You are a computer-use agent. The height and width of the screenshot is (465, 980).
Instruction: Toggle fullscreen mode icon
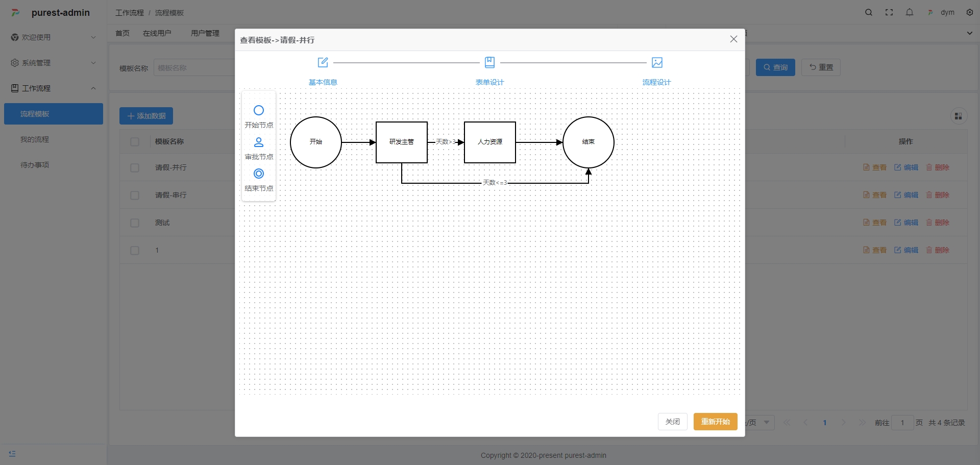coord(889,12)
